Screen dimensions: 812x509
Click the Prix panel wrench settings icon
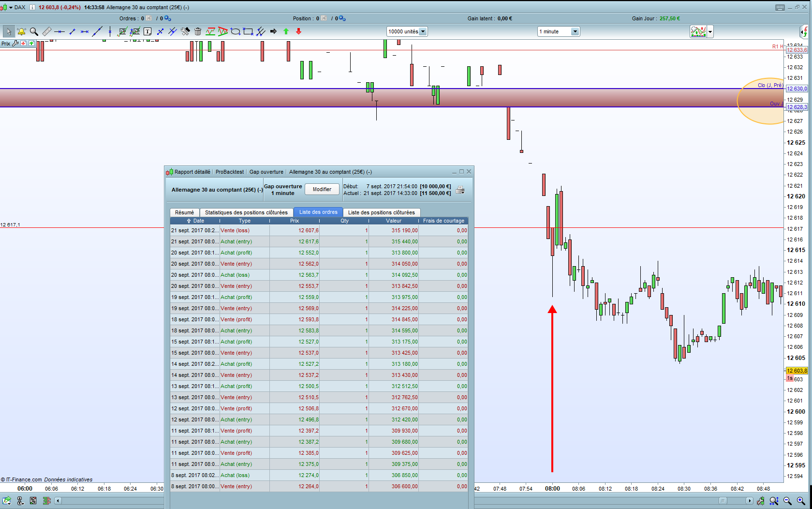coord(15,43)
